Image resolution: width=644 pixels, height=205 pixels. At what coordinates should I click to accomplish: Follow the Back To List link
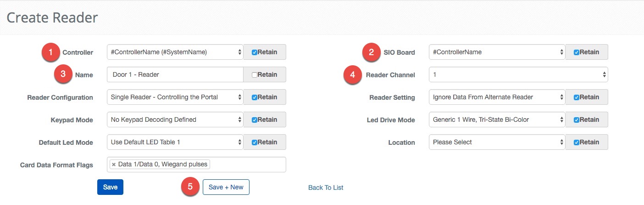coord(326,188)
